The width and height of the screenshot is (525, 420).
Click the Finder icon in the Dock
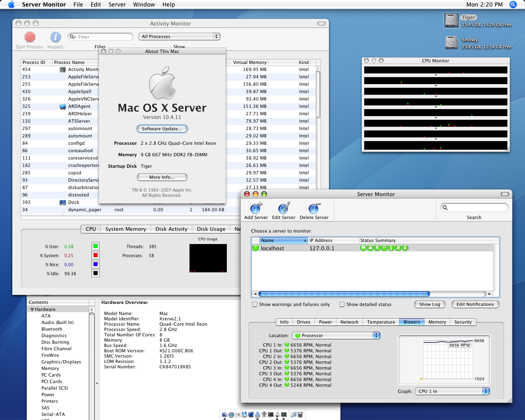[225, 415]
